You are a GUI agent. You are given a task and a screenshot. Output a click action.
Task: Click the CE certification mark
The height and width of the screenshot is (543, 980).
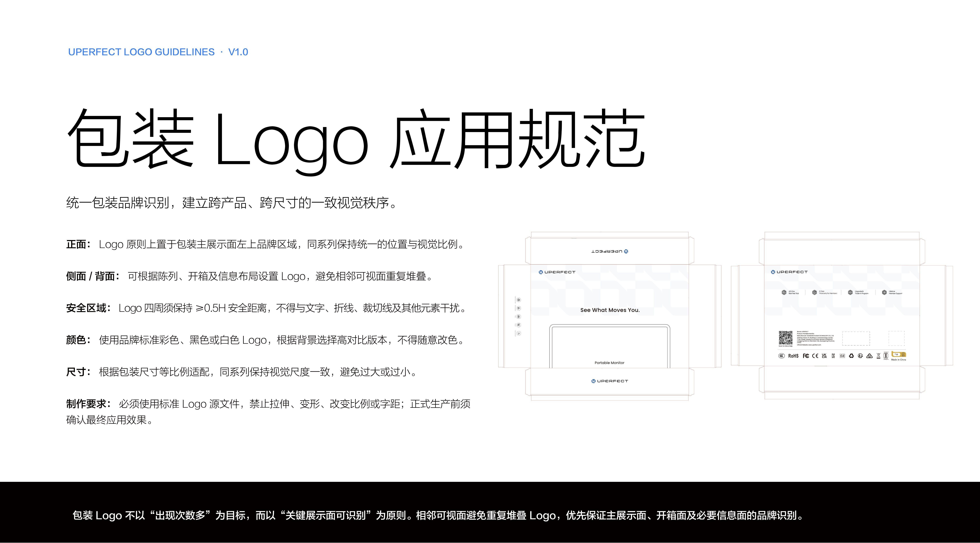tap(815, 356)
